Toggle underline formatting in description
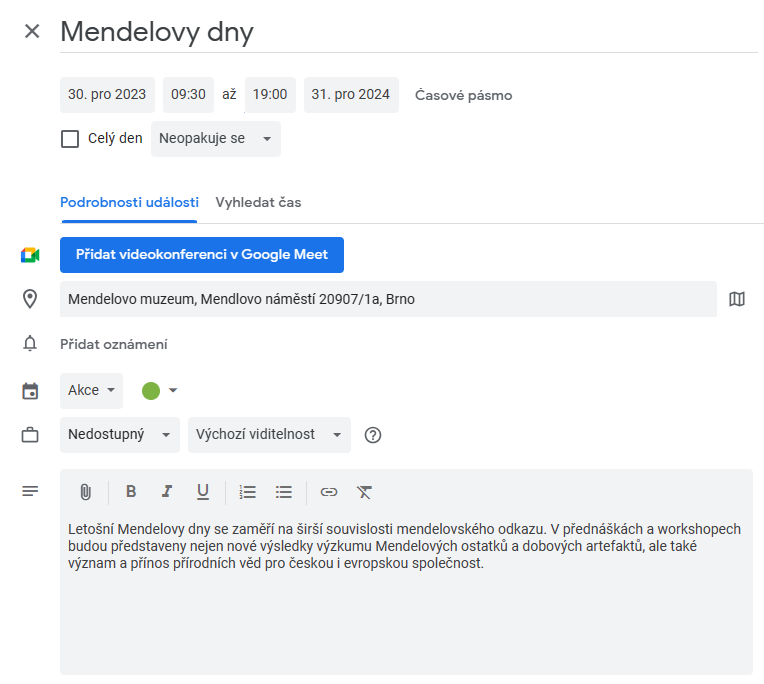 tap(203, 492)
